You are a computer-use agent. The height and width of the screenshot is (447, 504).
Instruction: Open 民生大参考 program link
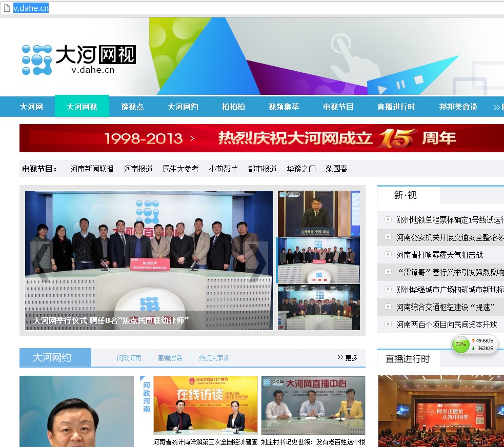click(180, 169)
